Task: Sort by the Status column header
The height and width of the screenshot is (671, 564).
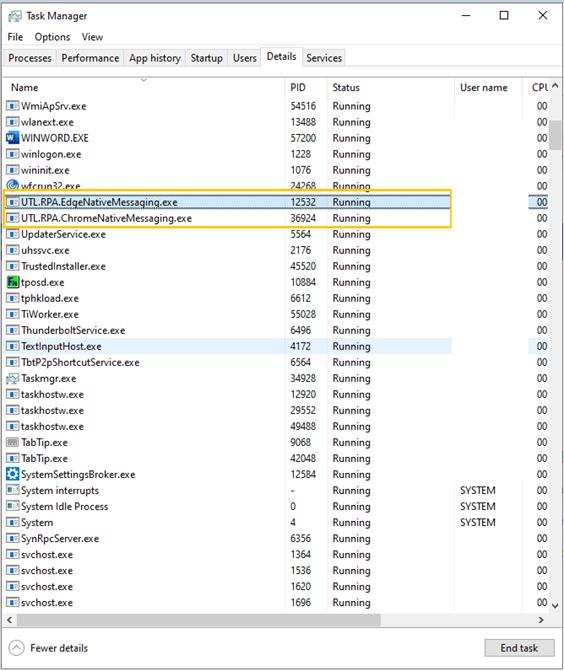Action: click(x=390, y=87)
